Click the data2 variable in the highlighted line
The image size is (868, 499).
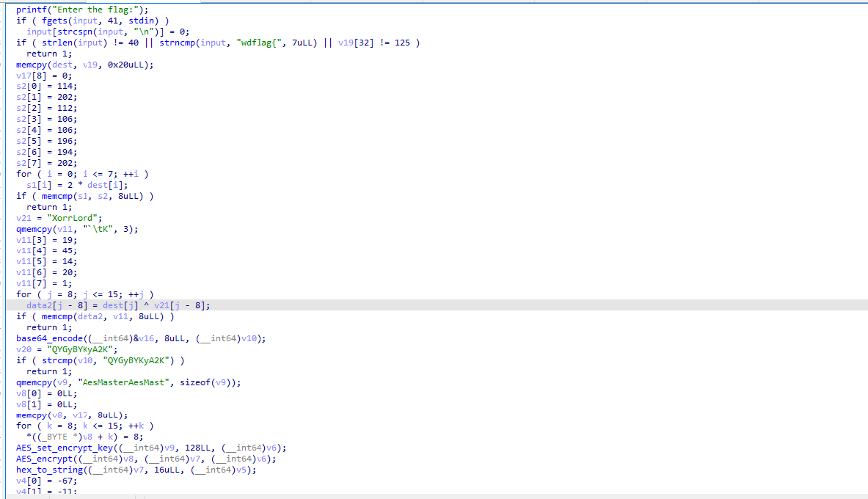(x=39, y=305)
